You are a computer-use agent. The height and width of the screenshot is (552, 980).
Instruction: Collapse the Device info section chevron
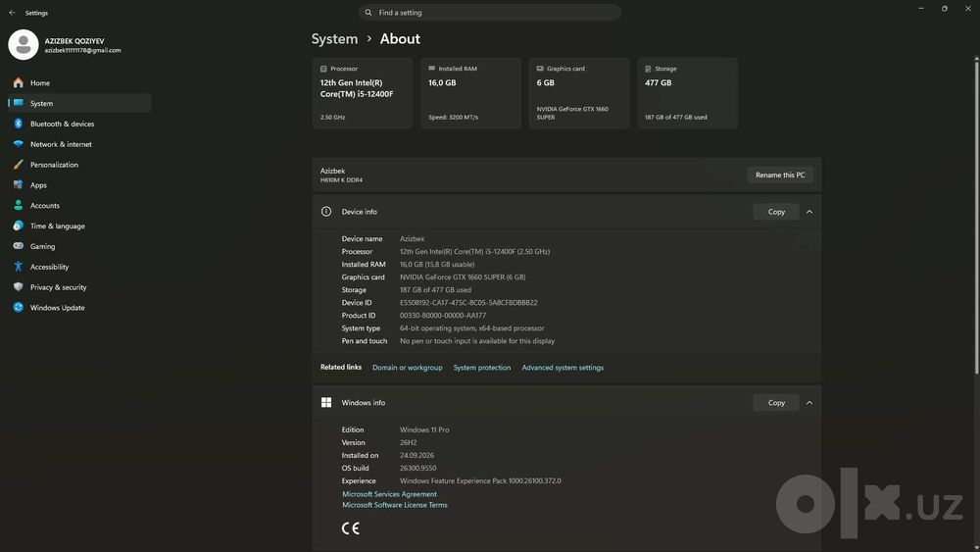pyautogui.click(x=809, y=212)
